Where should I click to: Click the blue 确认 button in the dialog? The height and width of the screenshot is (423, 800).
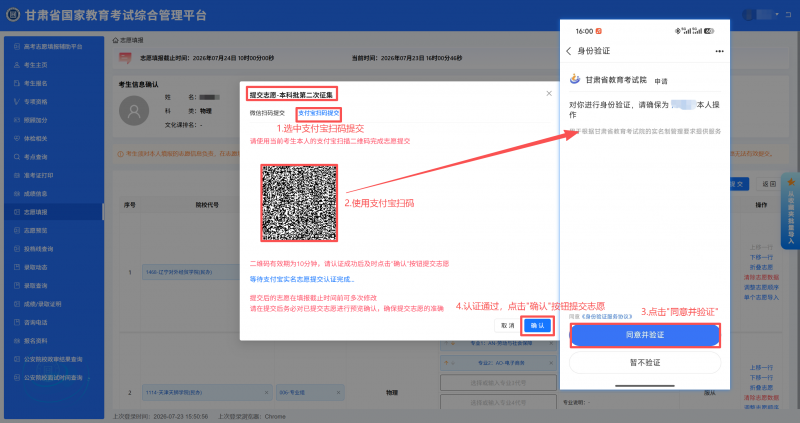pyautogui.click(x=537, y=326)
